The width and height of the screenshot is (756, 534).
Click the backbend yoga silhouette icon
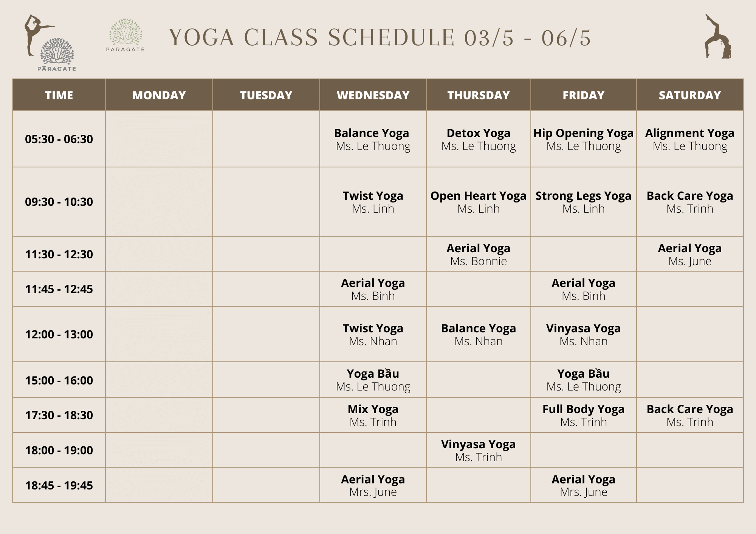tap(717, 37)
